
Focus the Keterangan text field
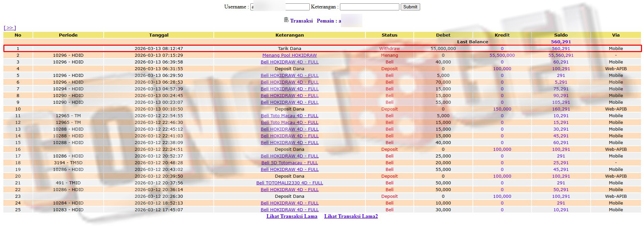369,7
